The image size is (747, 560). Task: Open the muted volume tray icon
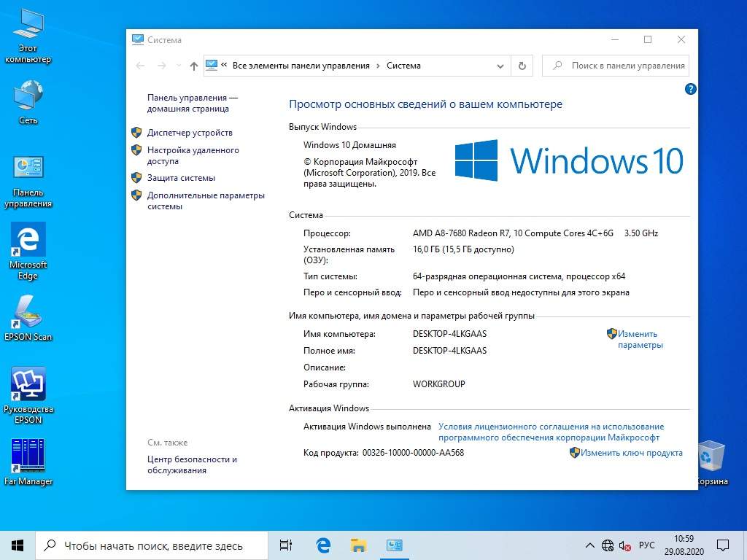[x=624, y=545]
